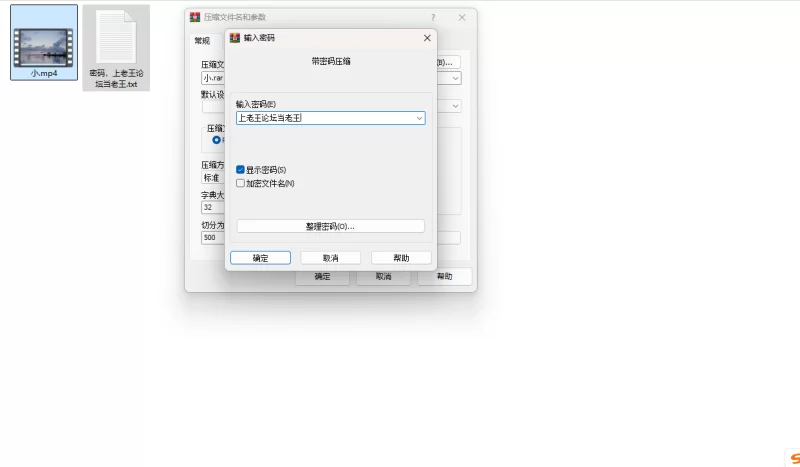Enable the 加密文件名 checkbox
Image resolution: width=800 pixels, height=467 pixels.
[x=240, y=183]
